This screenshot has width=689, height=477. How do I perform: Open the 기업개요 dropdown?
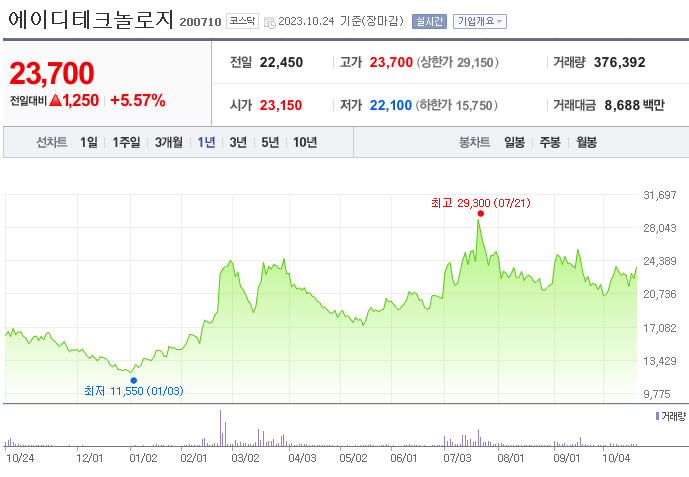pos(480,21)
